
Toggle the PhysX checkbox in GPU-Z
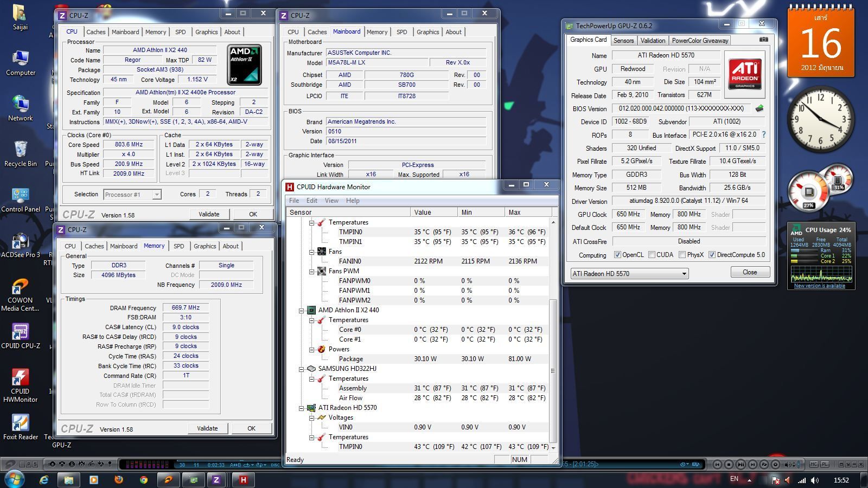tap(682, 255)
